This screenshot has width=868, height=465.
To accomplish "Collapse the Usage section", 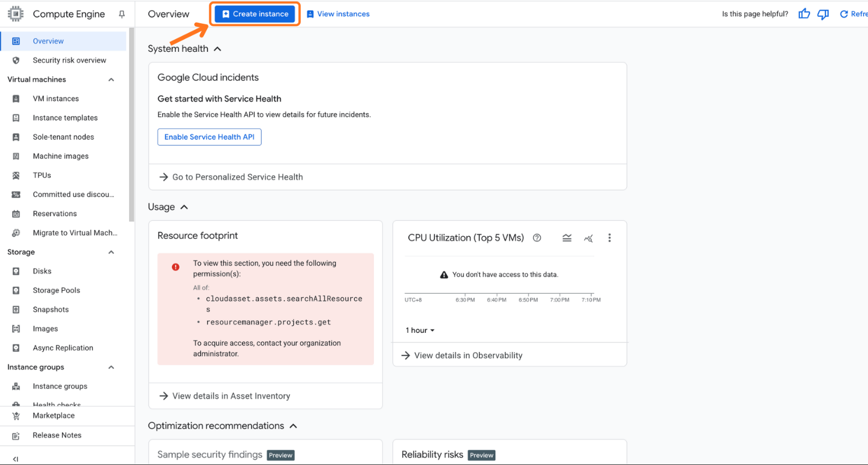I will pos(184,207).
